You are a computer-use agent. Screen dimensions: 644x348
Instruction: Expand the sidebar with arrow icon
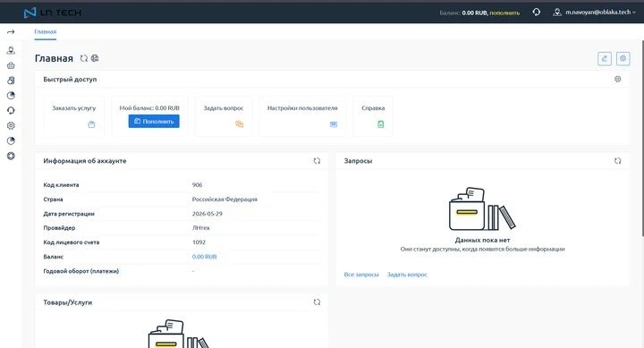(11, 31)
